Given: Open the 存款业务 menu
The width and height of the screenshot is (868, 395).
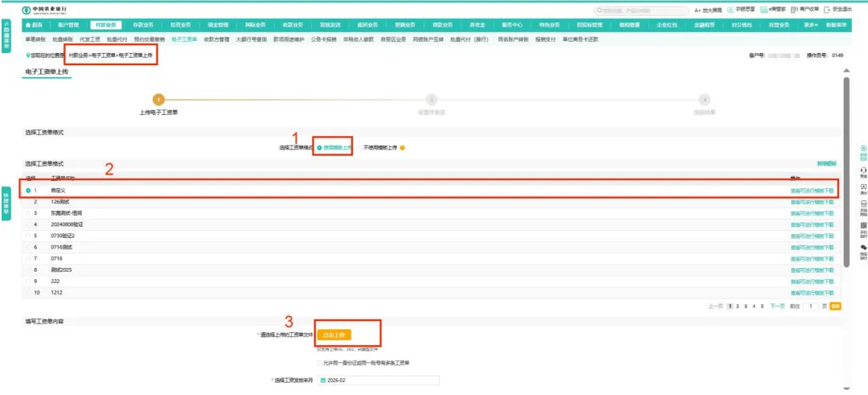Looking at the screenshot, I should point(143,25).
